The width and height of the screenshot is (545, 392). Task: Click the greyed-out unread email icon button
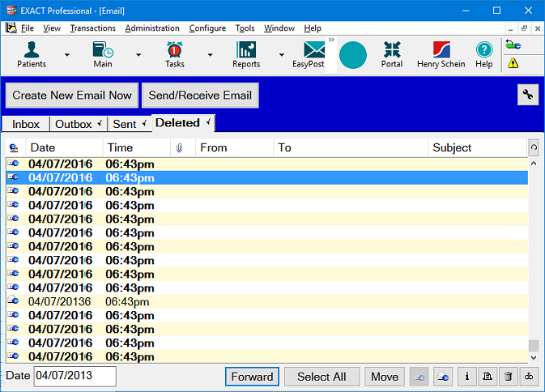pos(419,377)
